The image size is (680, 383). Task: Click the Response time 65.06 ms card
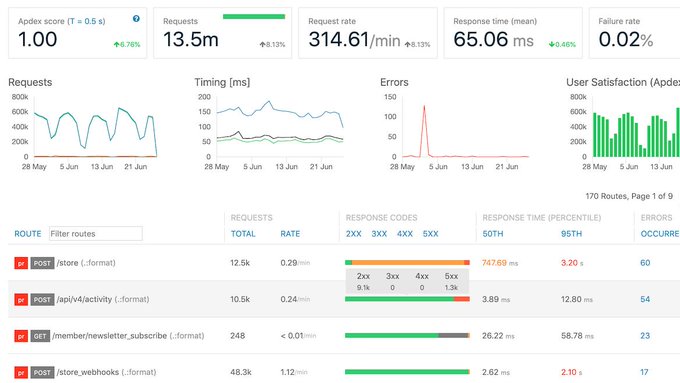(x=513, y=33)
